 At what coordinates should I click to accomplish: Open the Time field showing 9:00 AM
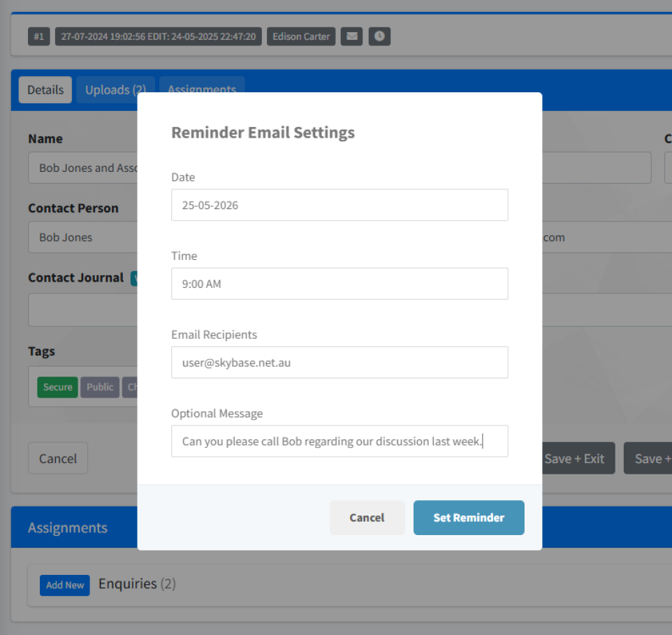(339, 284)
